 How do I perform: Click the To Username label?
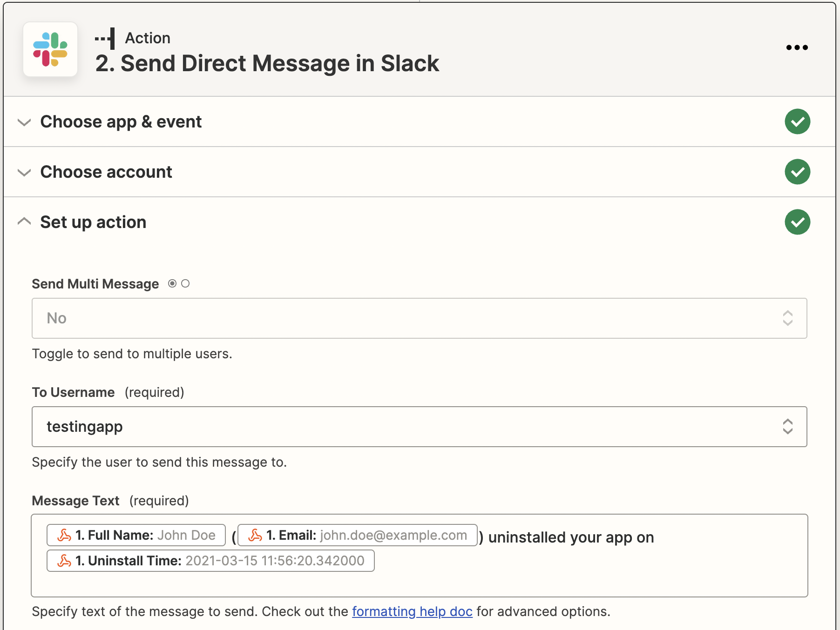[x=73, y=392]
